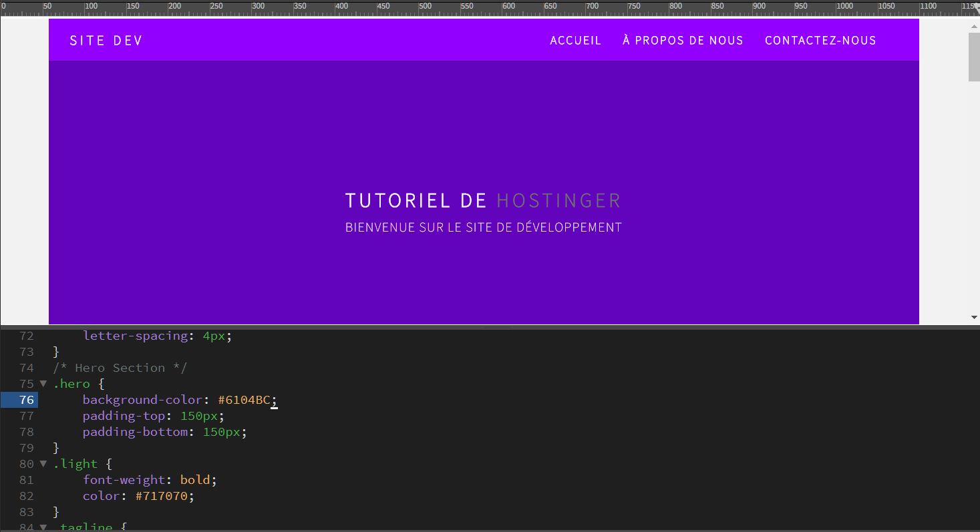Click the SITE DEV logo text

point(106,41)
